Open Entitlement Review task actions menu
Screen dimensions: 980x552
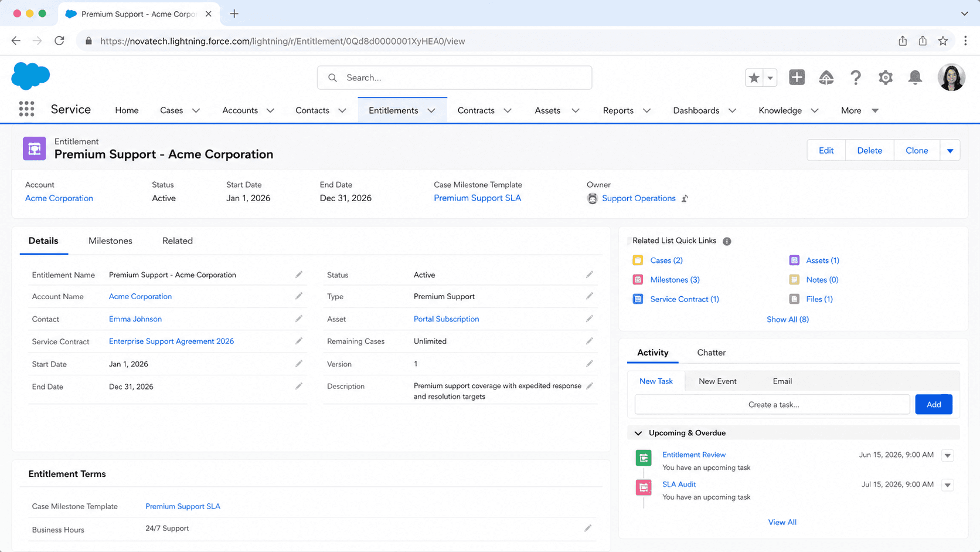click(947, 455)
